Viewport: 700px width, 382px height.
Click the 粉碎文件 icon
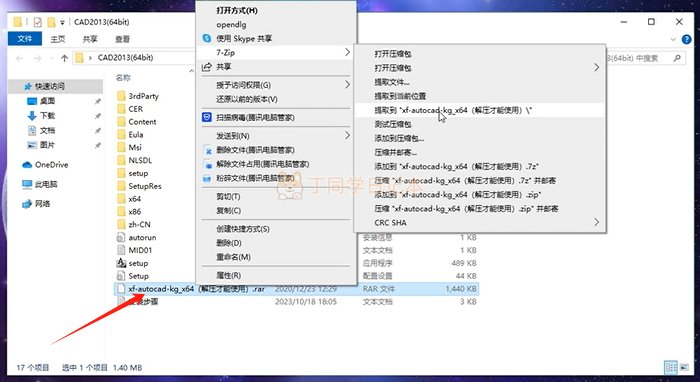(x=207, y=179)
